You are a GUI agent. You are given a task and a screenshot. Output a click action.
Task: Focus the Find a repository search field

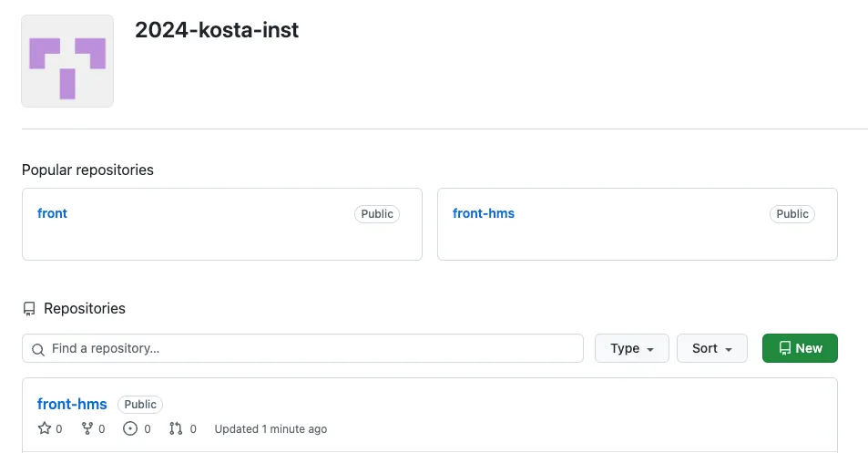click(x=310, y=348)
